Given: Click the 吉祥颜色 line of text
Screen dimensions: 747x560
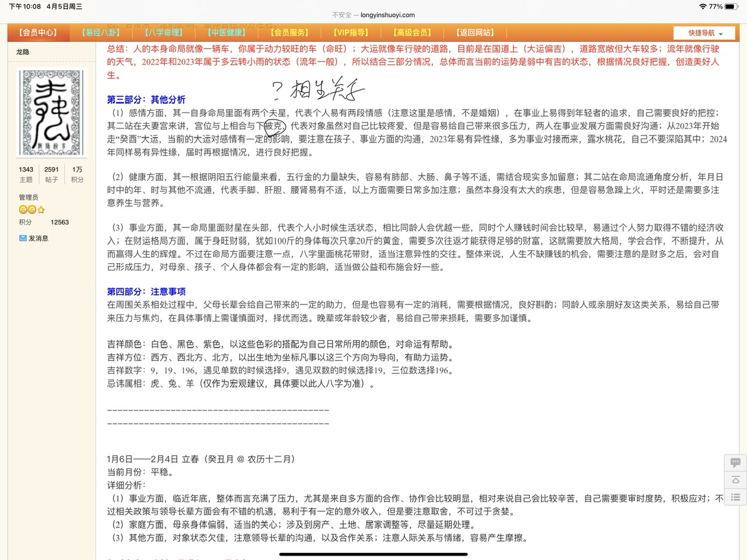Looking at the screenshot, I should coord(281,344).
